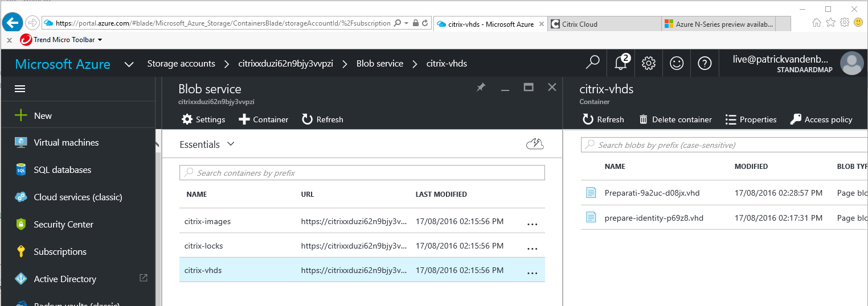Open notifications bell with 2 badge
The height and width of the screenshot is (306, 868).
621,63
